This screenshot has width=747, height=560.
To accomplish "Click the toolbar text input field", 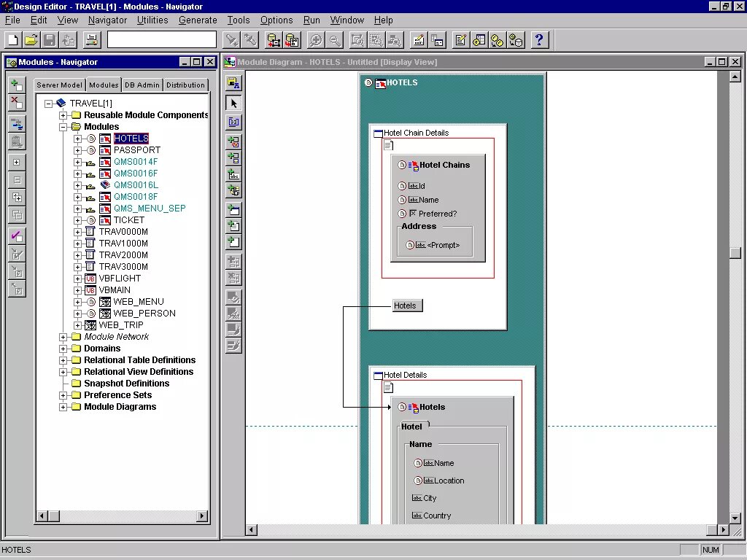I will coord(161,39).
